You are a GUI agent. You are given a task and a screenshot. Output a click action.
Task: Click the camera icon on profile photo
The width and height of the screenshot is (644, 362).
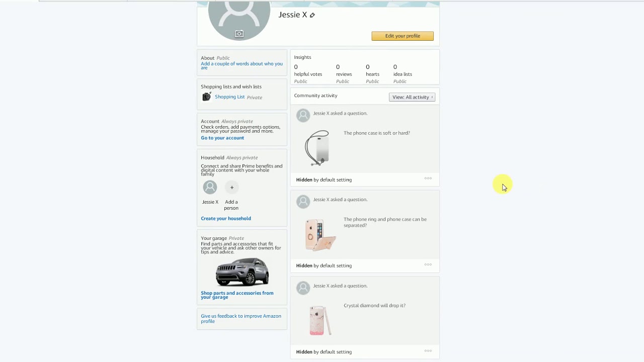(239, 34)
